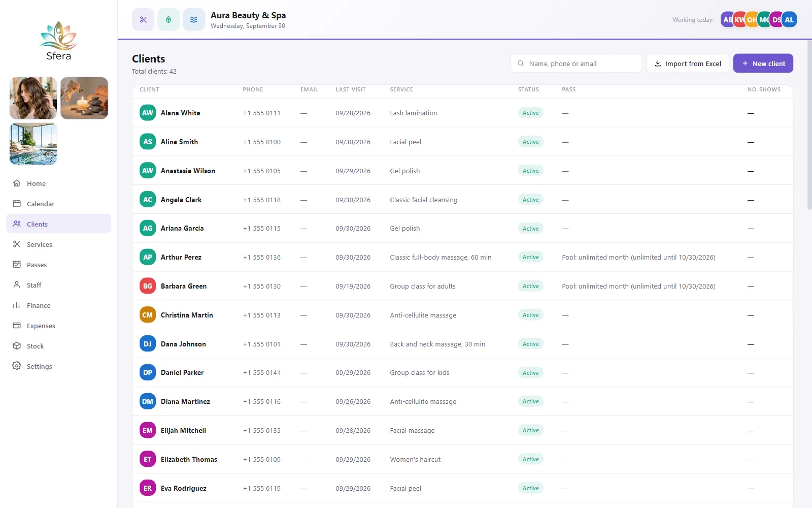The height and width of the screenshot is (508, 812).
Task: Click the New client button
Action: 763,63
